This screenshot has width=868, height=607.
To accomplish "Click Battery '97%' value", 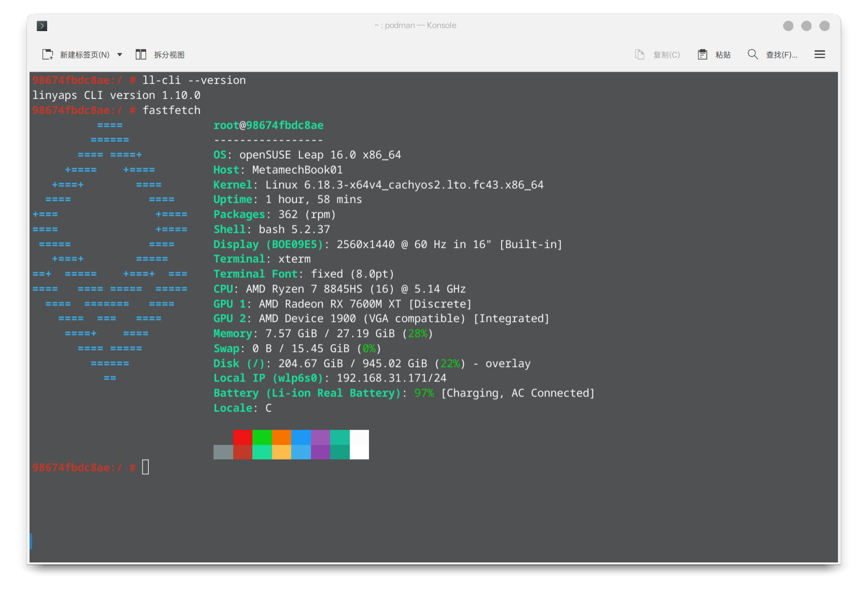I will point(424,393).
